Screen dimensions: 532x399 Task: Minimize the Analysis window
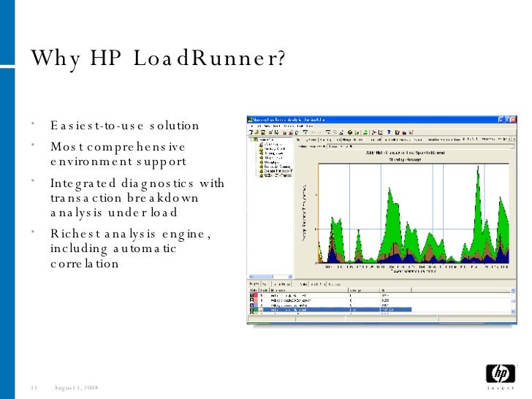coord(501,120)
